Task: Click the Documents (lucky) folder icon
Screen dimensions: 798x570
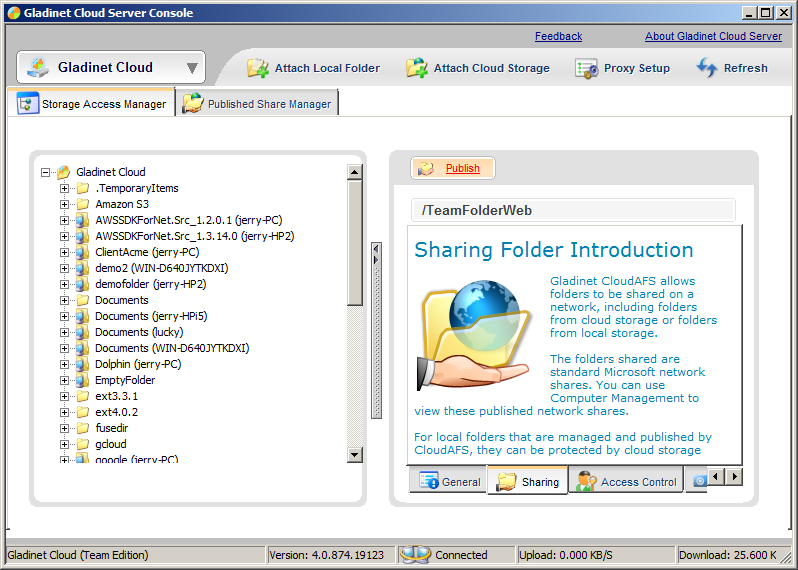Action: [x=81, y=332]
